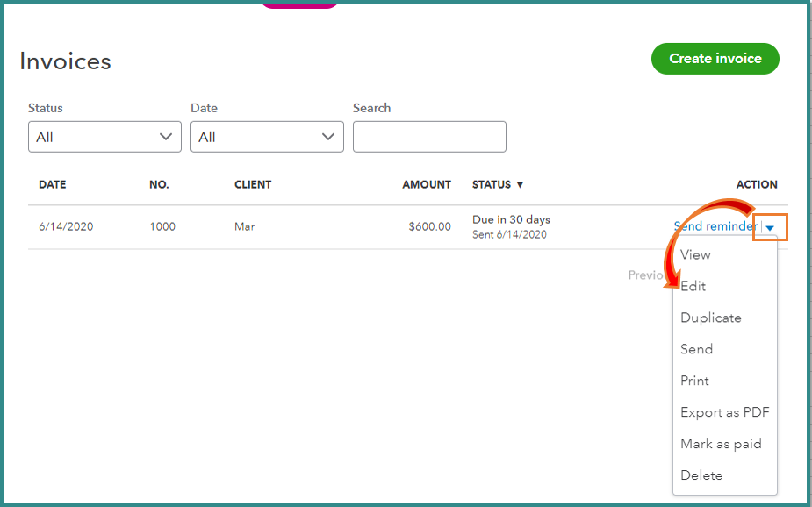The height and width of the screenshot is (507, 812).
Task: Click invoice number 1000 in the row
Action: coord(162,226)
